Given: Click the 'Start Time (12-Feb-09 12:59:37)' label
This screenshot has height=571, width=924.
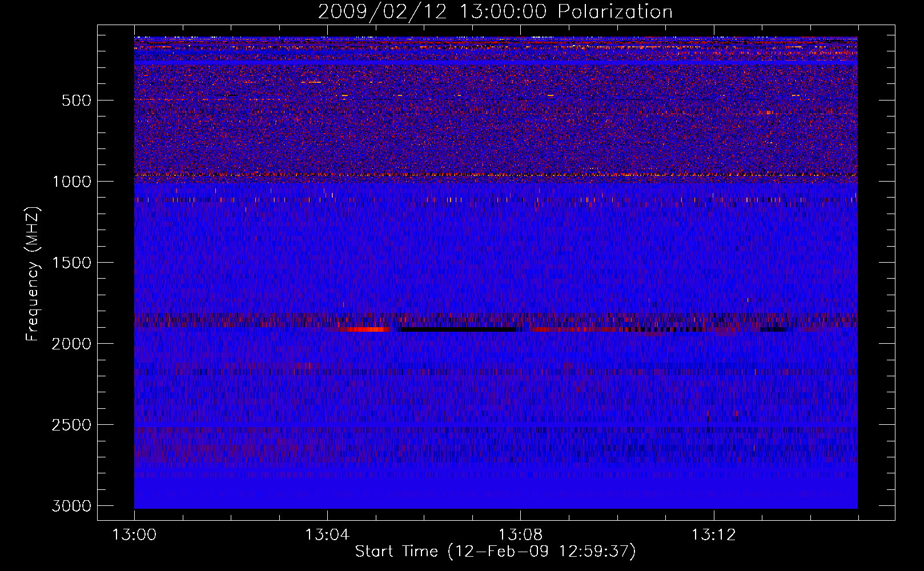Looking at the screenshot, I should pyautogui.click(x=495, y=552).
